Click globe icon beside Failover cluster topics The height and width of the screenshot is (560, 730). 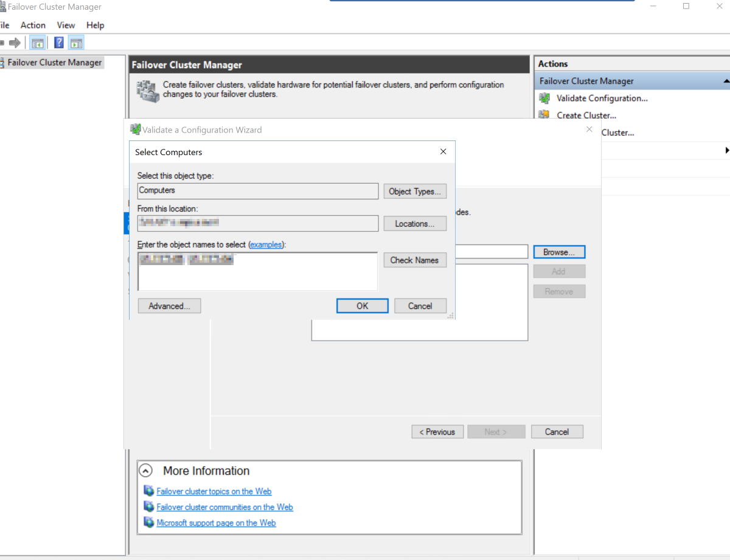149,491
